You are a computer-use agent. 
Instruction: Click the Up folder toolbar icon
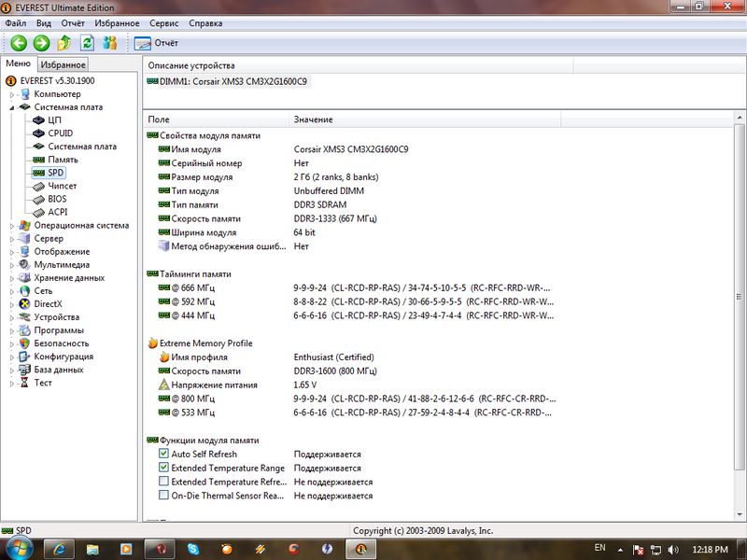coord(64,43)
